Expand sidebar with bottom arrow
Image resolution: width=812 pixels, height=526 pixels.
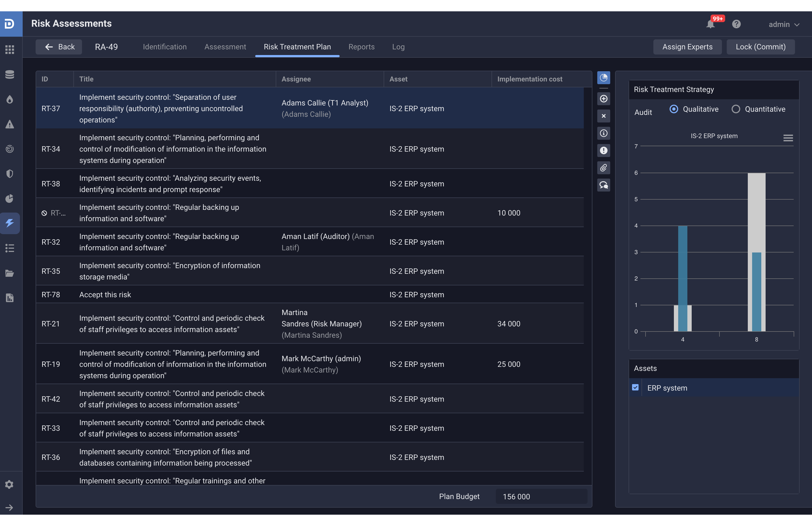coord(9,507)
